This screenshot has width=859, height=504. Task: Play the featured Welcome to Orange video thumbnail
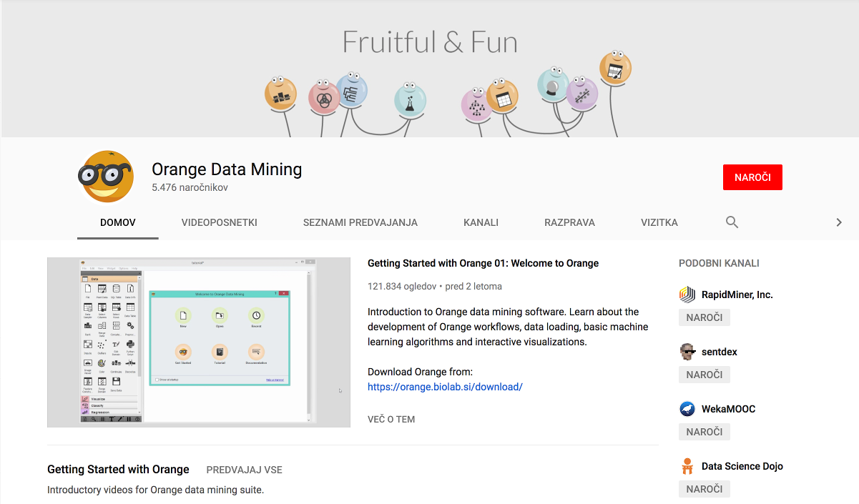(x=199, y=342)
